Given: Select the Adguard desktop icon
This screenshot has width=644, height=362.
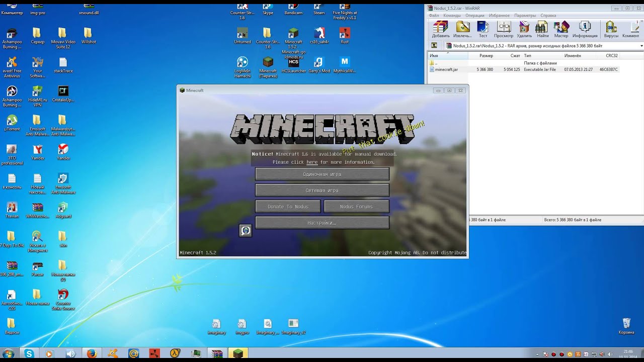Looking at the screenshot, I should pyautogui.click(x=63, y=211).
